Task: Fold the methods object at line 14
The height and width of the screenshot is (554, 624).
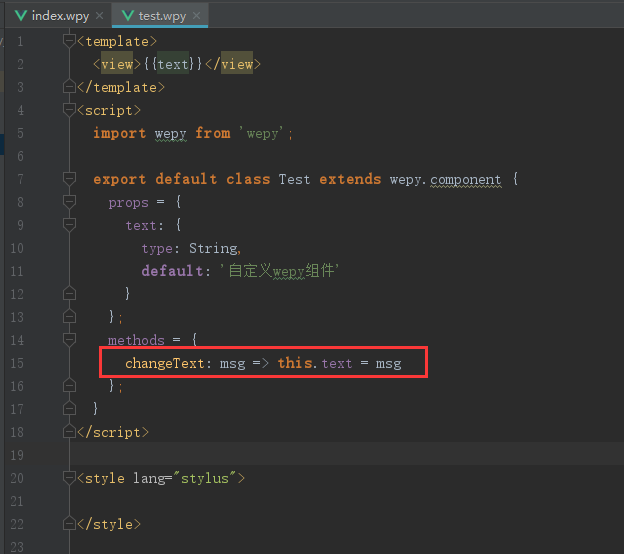Action: click(x=69, y=339)
